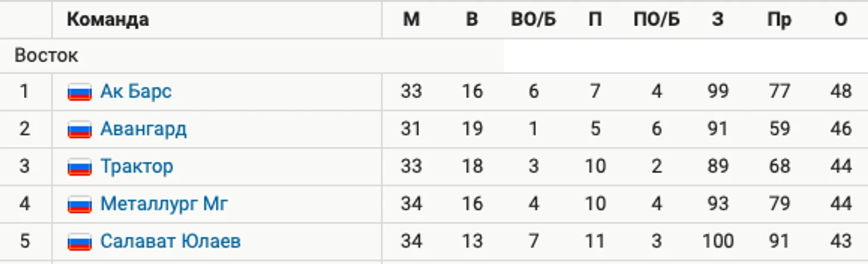This screenshot has width=868, height=264.
Task: Sort by the З goals scored header
Action: click(718, 20)
